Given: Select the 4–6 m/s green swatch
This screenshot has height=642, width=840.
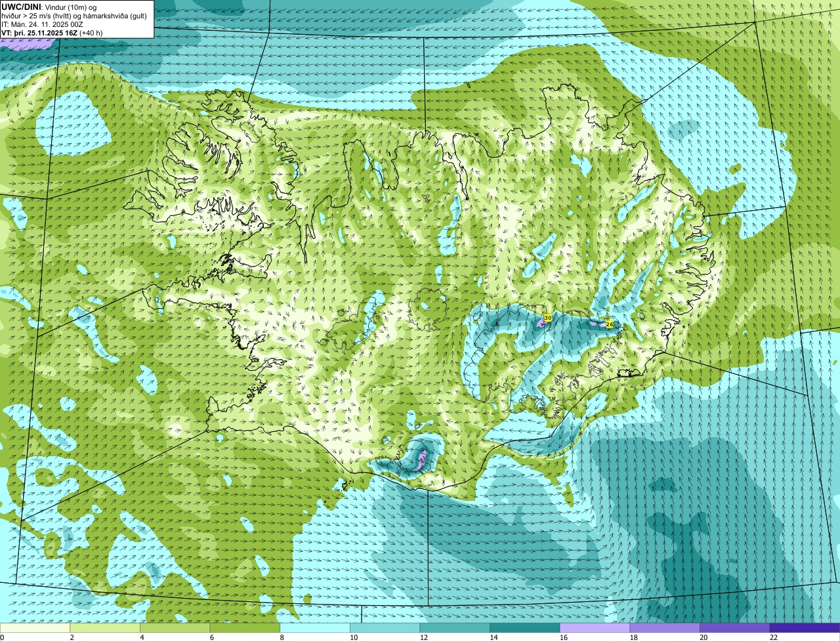Looking at the screenshot, I should click(175, 628).
